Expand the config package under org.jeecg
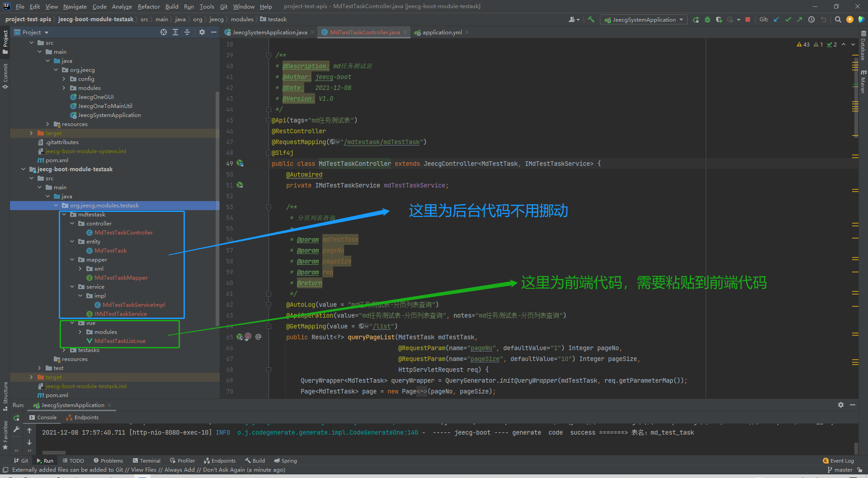 pos(64,79)
